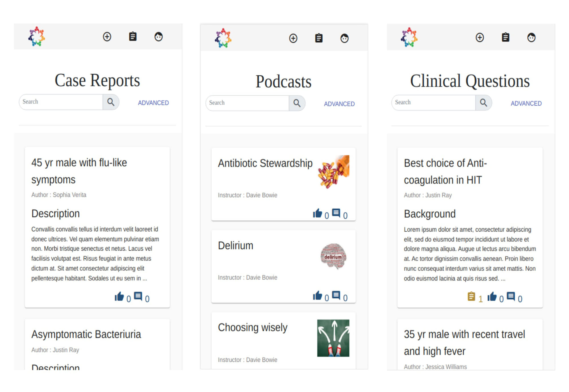Open ADVANCED search in Clinical Questions
The image size is (569, 392).
click(x=526, y=103)
